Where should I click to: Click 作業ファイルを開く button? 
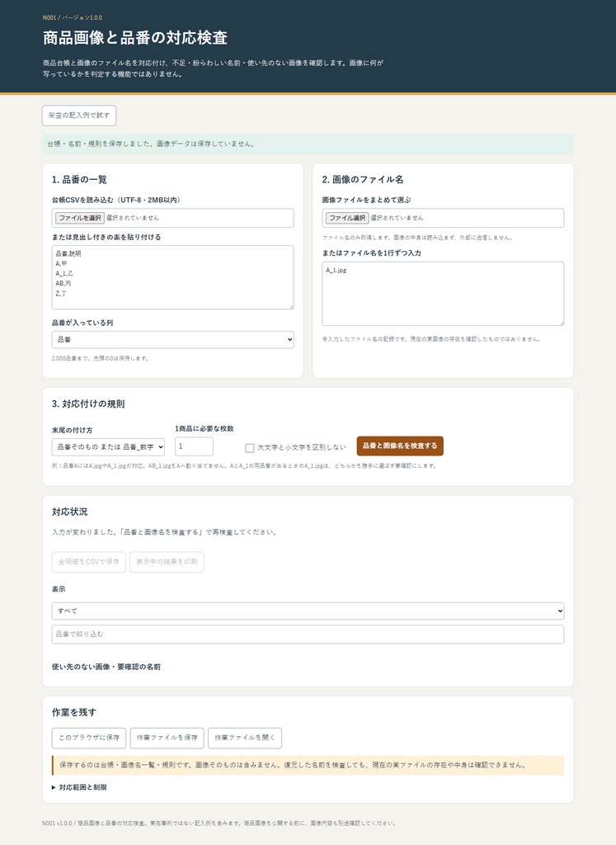tap(245, 738)
